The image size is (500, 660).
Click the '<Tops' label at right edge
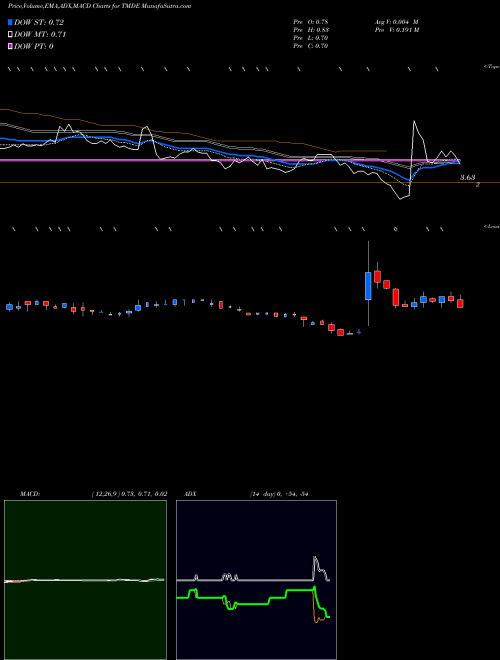click(492, 67)
